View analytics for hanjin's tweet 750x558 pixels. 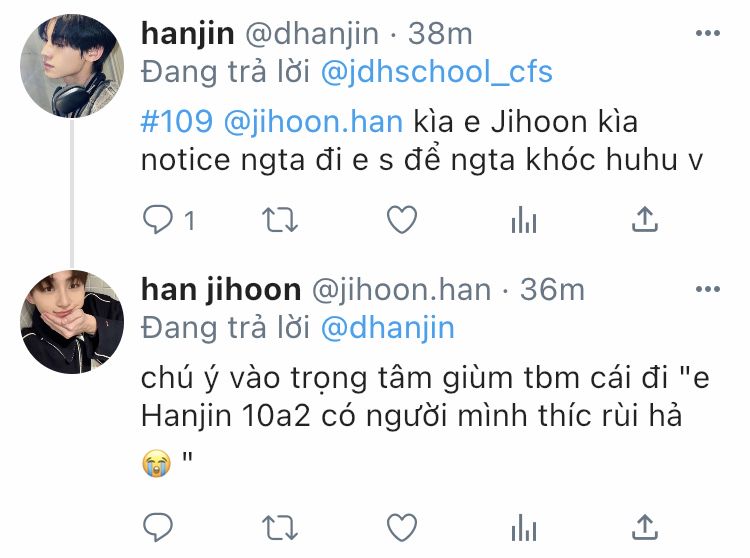(x=524, y=220)
